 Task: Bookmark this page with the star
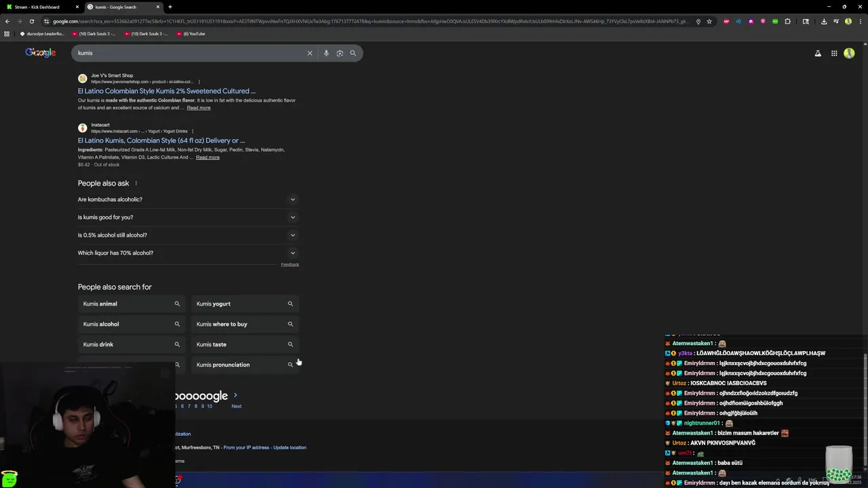pos(709,21)
